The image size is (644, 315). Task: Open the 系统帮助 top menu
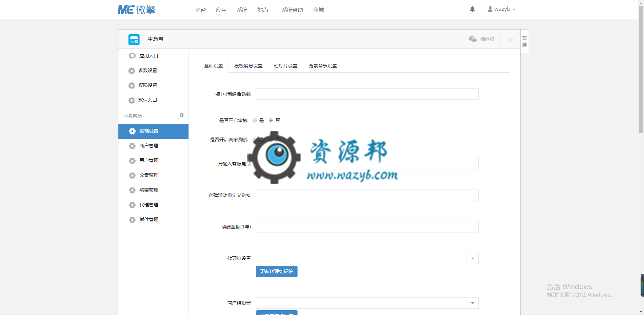(292, 10)
